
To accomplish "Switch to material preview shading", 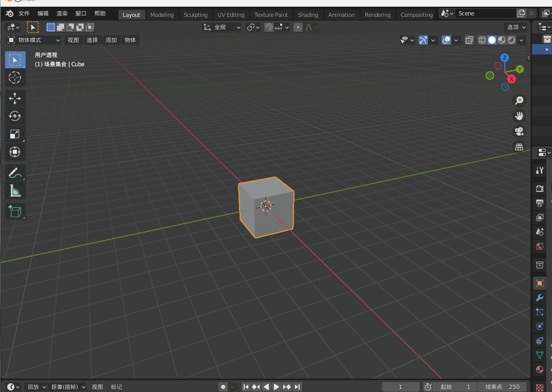I will [x=502, y=40].
